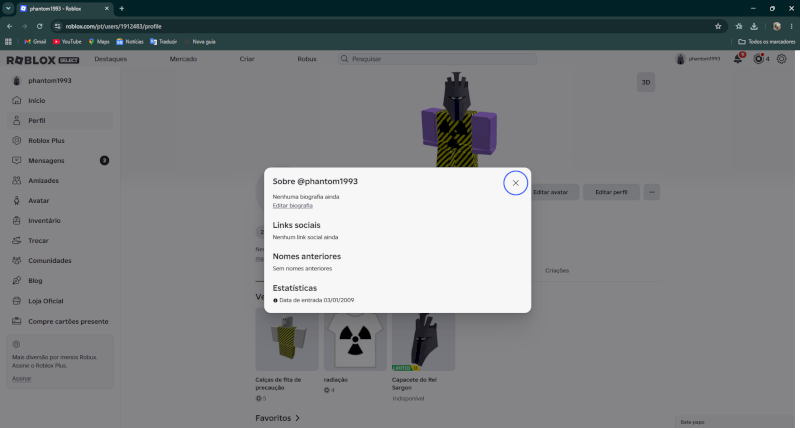Screen dimensions: 800x428
Task: Switch to the Criações tab
Action: [557, 270]
